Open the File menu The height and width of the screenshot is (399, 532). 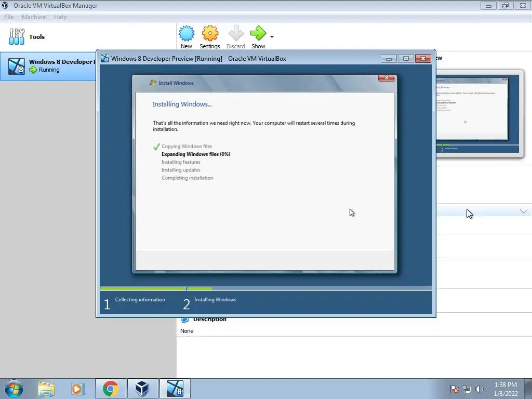coord(9,17)
